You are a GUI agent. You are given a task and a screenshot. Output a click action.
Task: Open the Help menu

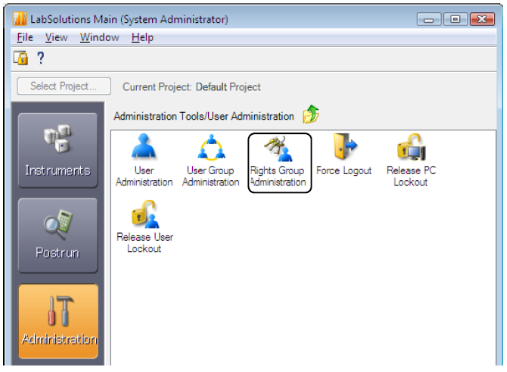tap(142, 37)
